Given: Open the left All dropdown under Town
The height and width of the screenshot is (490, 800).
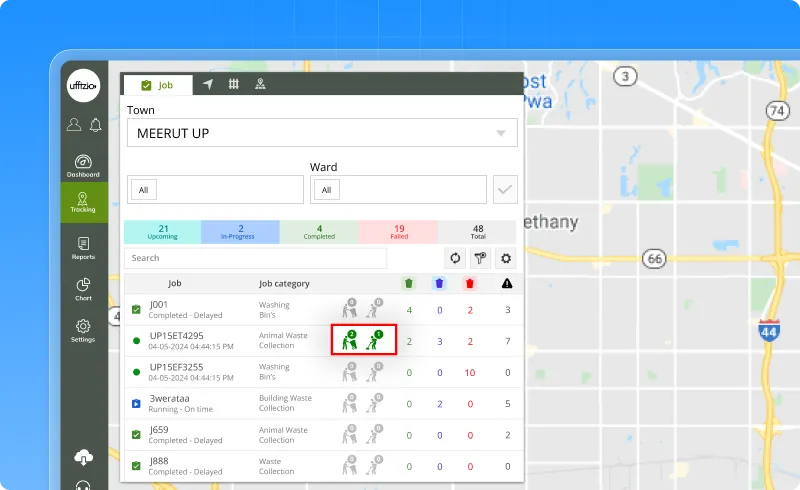Looking at the screenshot, I should pos(215,189).
